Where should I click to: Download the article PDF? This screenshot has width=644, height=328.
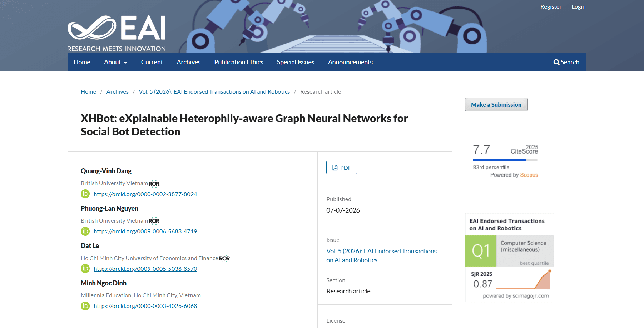point(342,168)
